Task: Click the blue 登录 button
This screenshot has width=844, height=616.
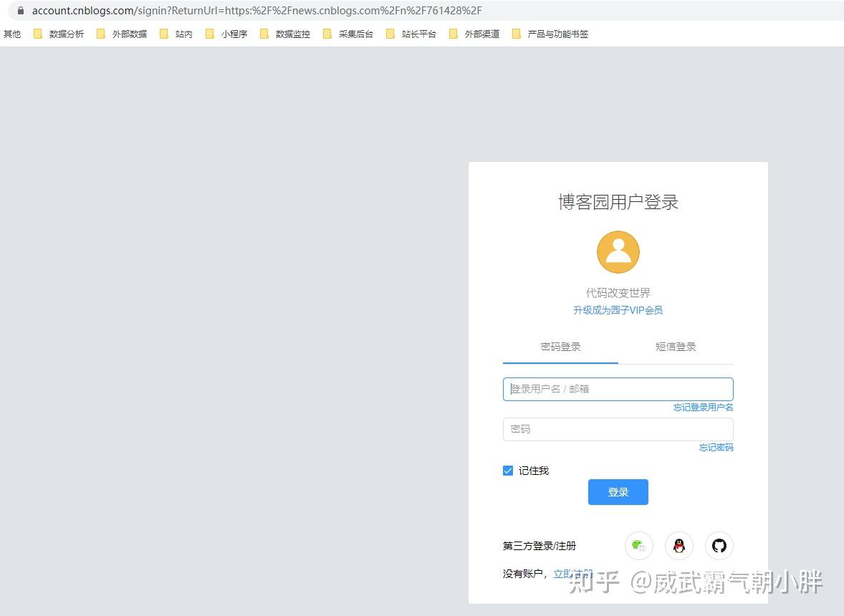Action: click(x=618, y=491)
